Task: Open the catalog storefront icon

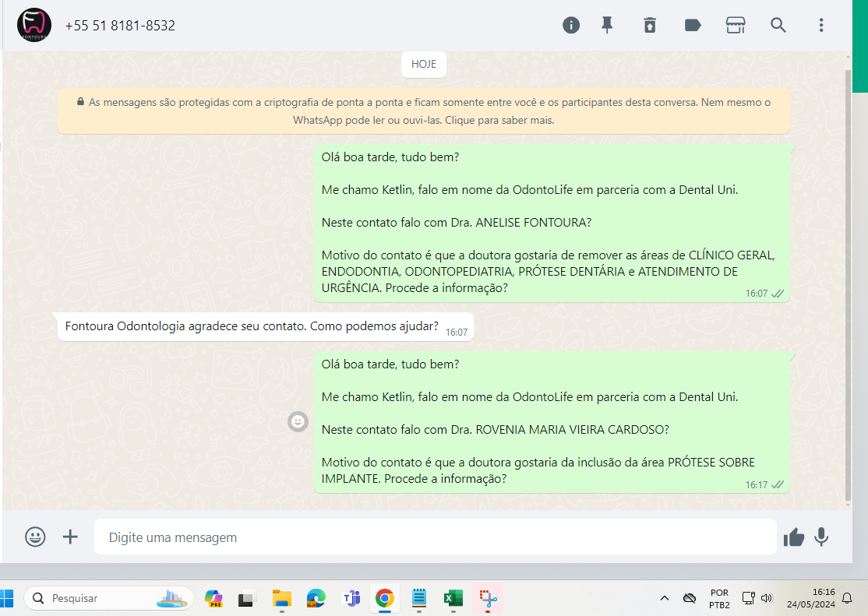Action: pos(735,25)
